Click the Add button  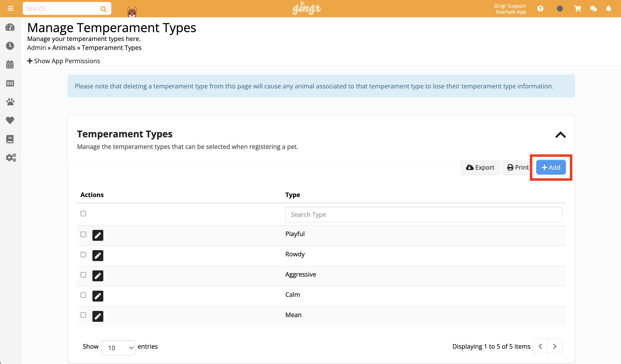pos(551,167)
